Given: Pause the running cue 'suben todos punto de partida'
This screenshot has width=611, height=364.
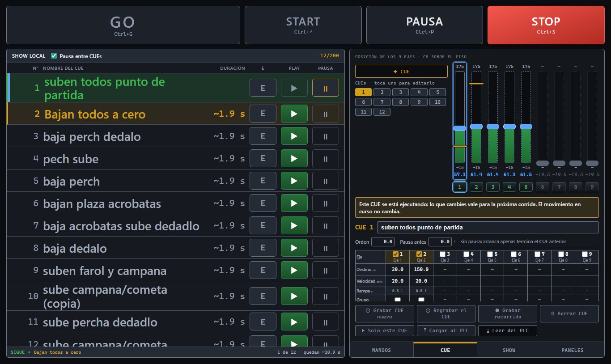Looking at the screenshot, I should click(325, 88).
